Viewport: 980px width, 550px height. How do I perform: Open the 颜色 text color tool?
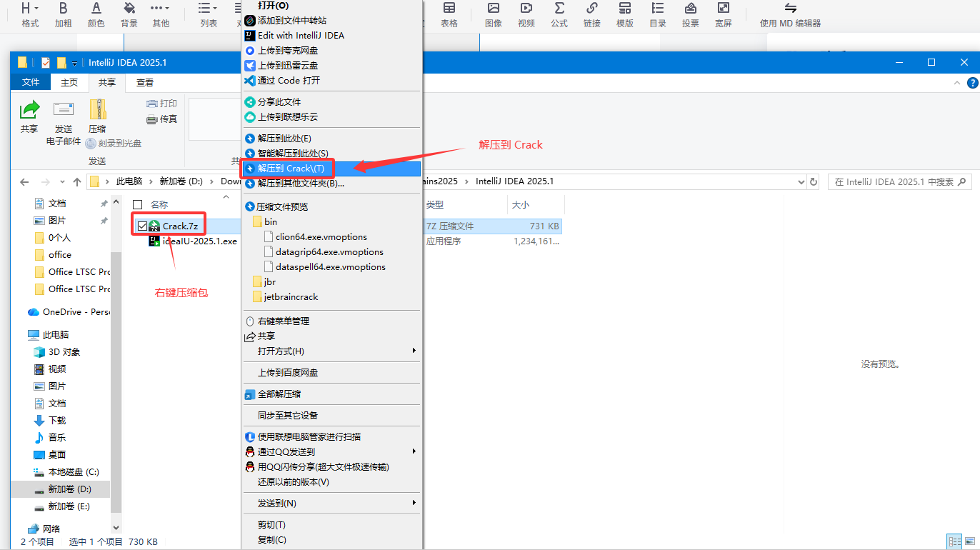pyautogui.click(x=96, y=9)
